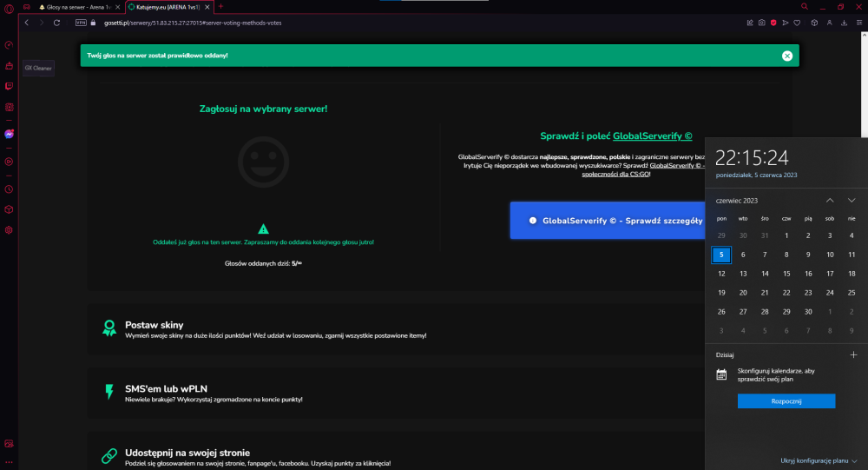Open the My Flow send icon
This screenshot has width=868, height=470.
pos(785,23)
